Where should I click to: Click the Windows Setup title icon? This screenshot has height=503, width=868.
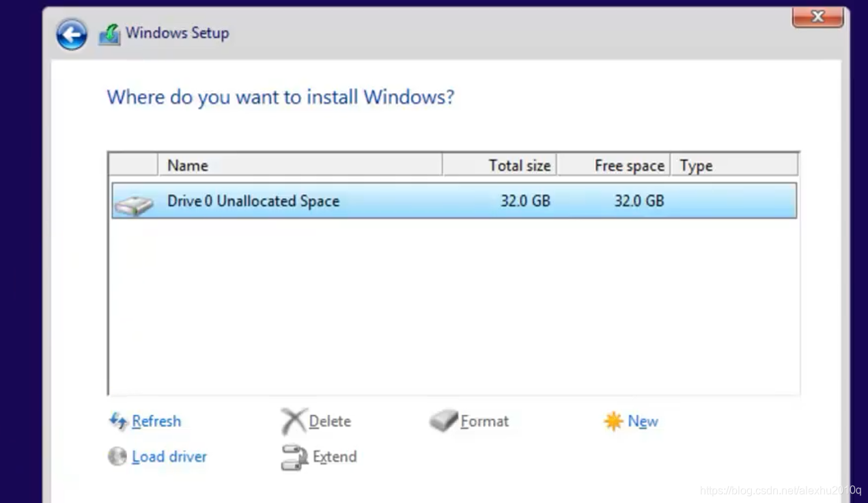pyautogui.click(x=109, y=33)
